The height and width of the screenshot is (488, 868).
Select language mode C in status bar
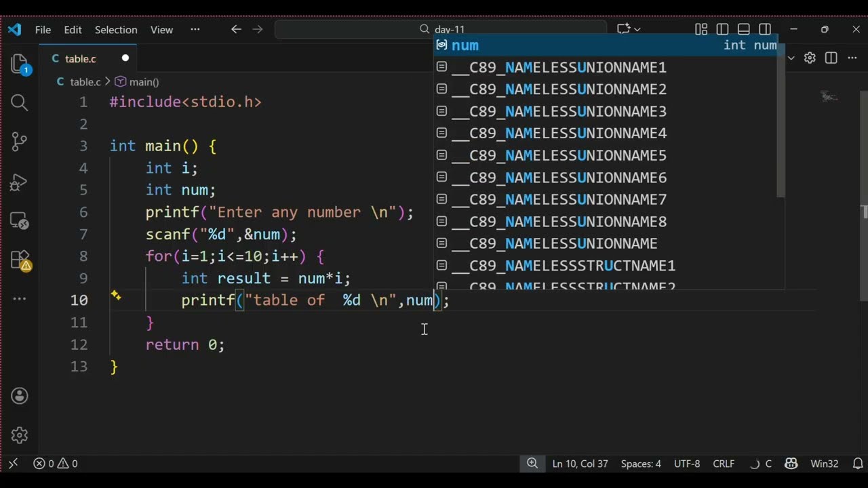tap(768, 464)
